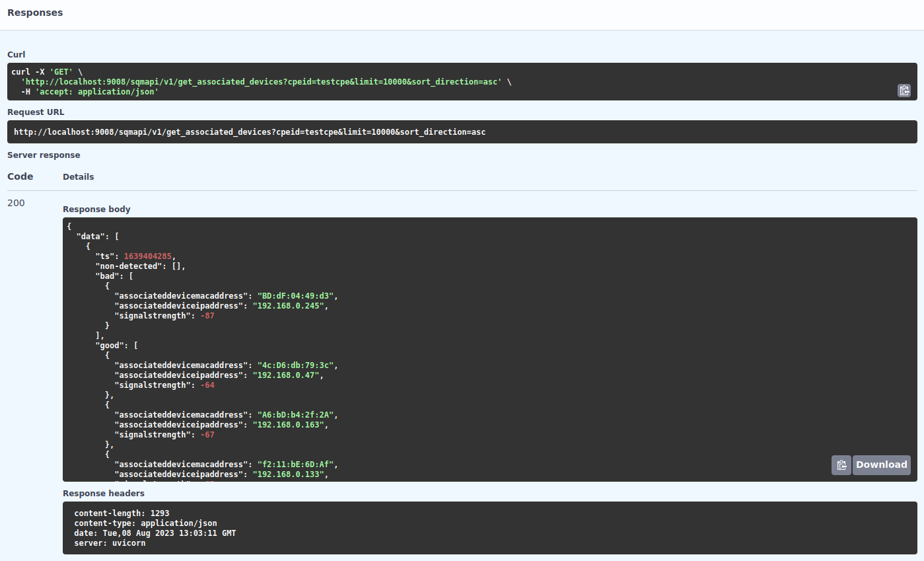The width and height of the screenshot is (924, 561).
Task: Click the IP address 192.168.0.47
Action: coord(285,375)
